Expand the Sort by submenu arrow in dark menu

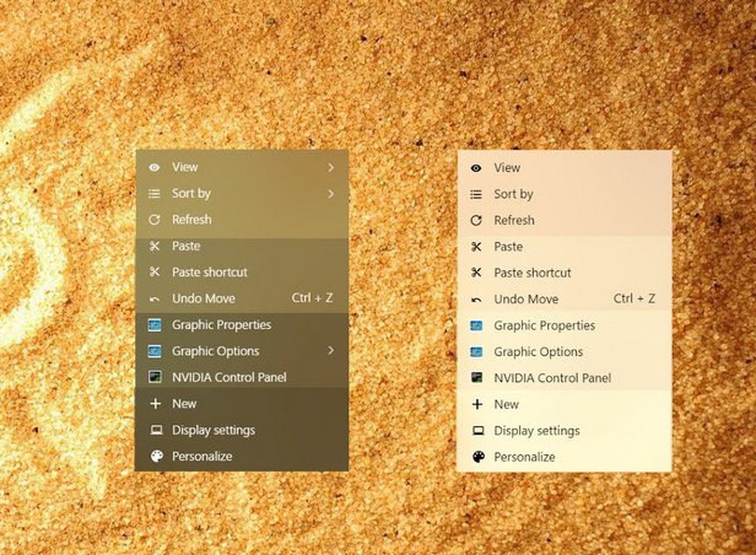click(x=331, y=194)
